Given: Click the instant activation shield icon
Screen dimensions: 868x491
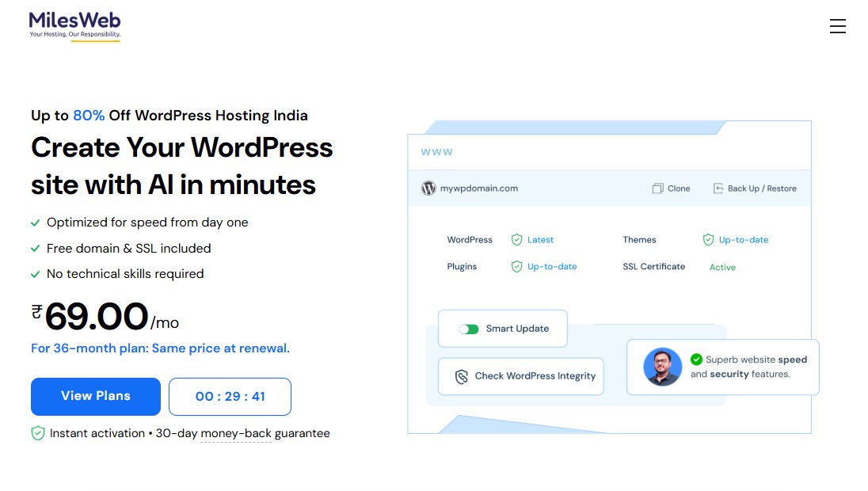Looking at the screenshot, I should pos(37,433).
